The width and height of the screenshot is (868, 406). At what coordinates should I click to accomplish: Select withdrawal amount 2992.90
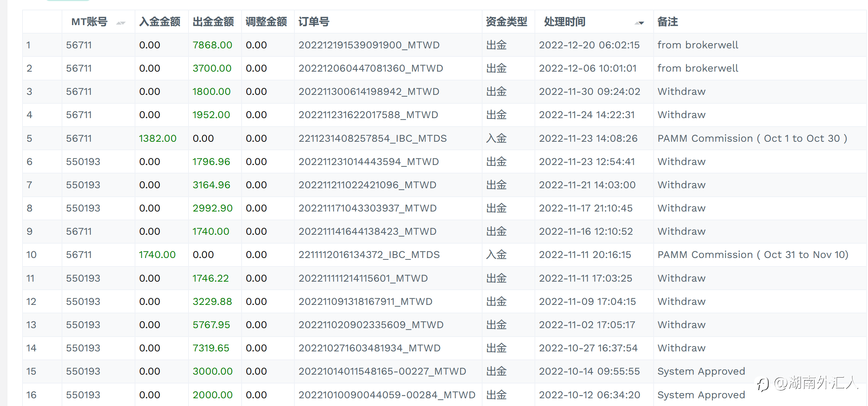(x=212, y=208)
